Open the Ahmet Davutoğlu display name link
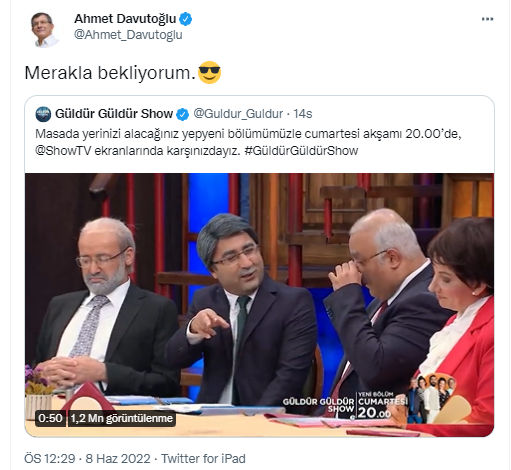Image resolution: width=511 pixels, height=470 pixels. point(125,19)
